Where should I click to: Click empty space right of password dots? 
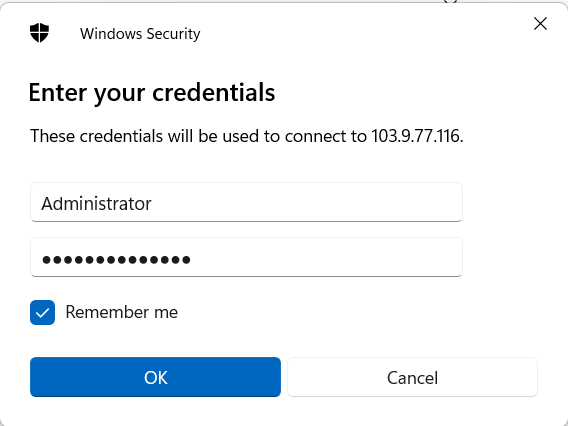click(326, 258)
